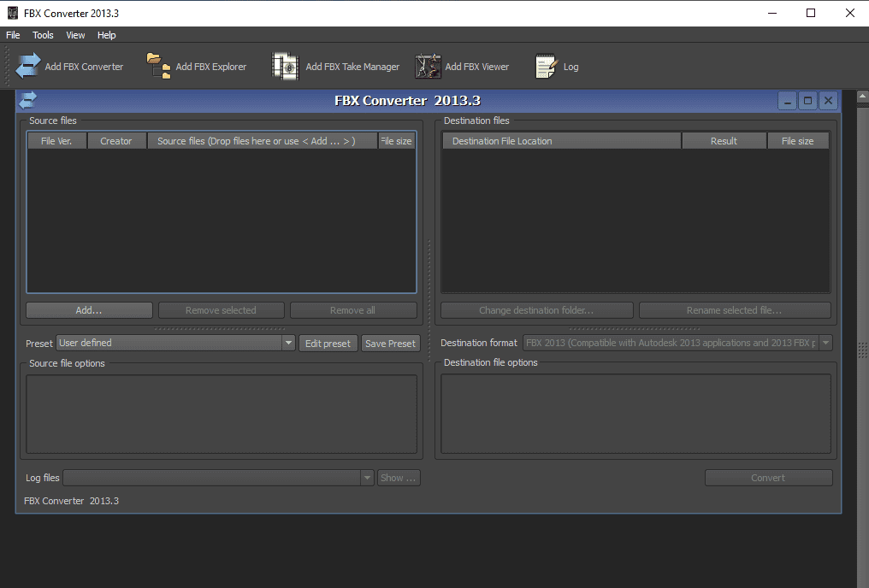Open the Log panel from the toolbar
Screen dimensions: 869x588
pyautogui.click(x=557, y=66)
